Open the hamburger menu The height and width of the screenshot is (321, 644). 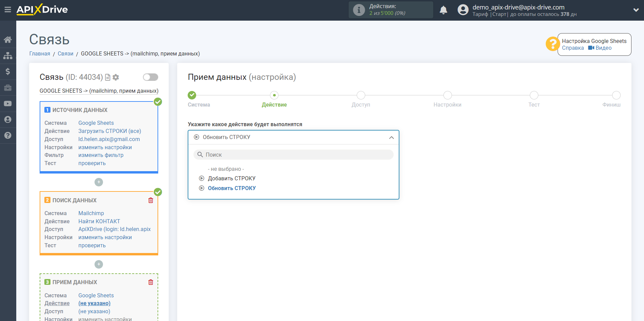click(x=8, y=10)
